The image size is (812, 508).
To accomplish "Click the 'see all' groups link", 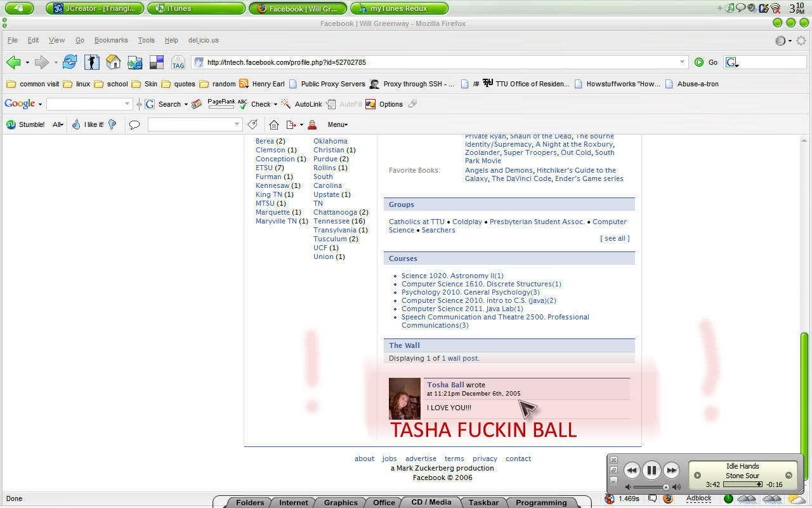I will click(x=615, y=238).
